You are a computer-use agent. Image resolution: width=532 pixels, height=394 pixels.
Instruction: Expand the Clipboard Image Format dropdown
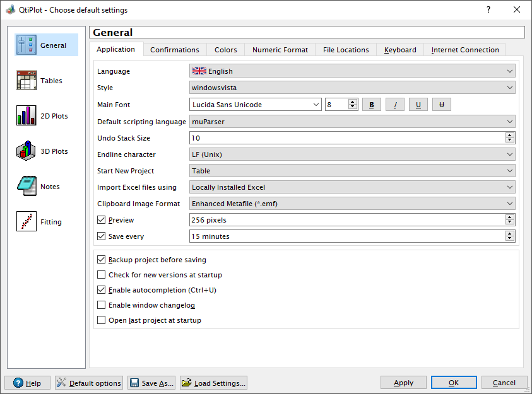pyautogui.click(x=352, y=204)
